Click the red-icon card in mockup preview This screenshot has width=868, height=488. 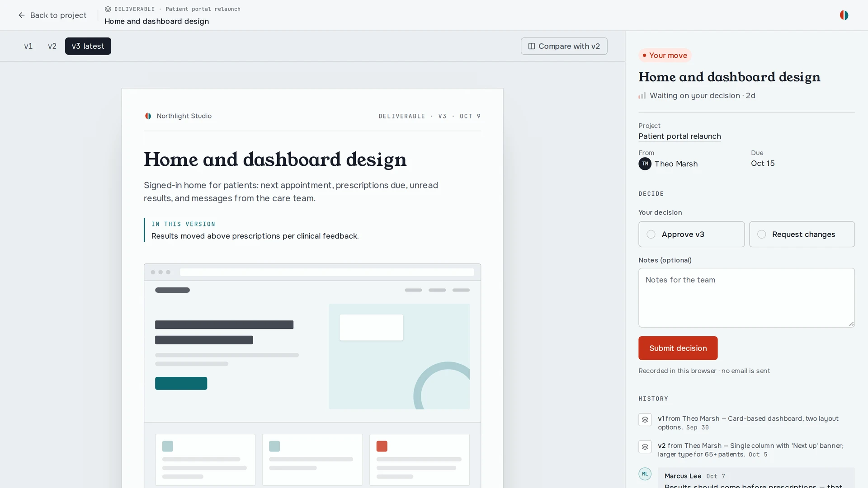pyautogui.click(x=420, y=460)
